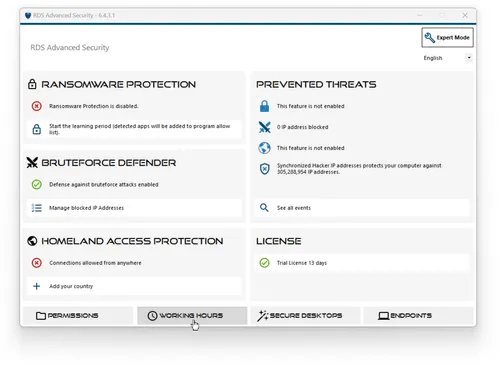
Task: Click the Ransomware Protection padlock header icon
Action: [x=32, y=84]
